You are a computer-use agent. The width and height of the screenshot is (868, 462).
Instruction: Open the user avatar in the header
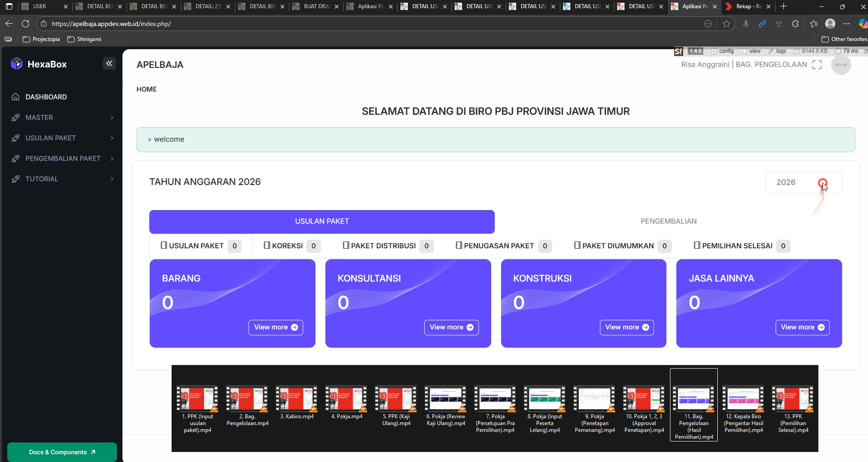[x=841, y=65]
